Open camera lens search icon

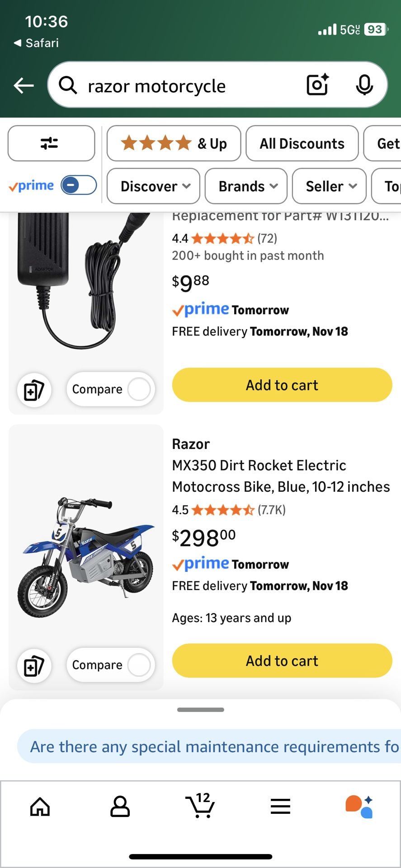317,85
